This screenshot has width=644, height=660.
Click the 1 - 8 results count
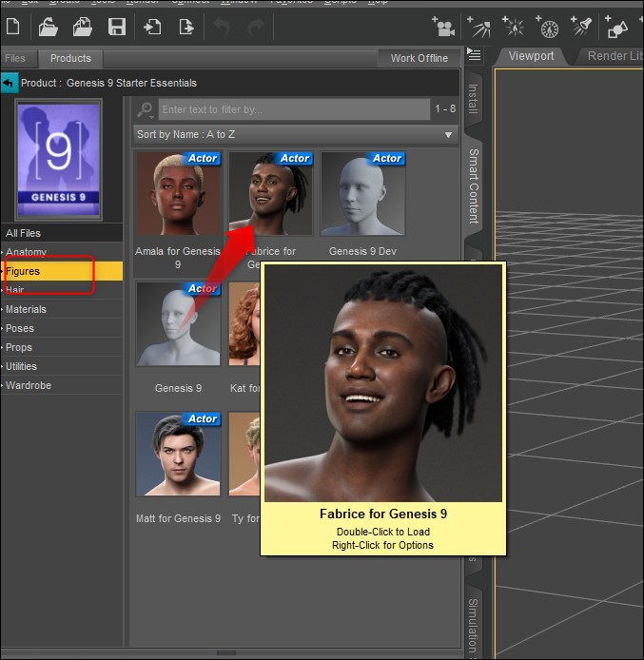click(x=445, y=109)
